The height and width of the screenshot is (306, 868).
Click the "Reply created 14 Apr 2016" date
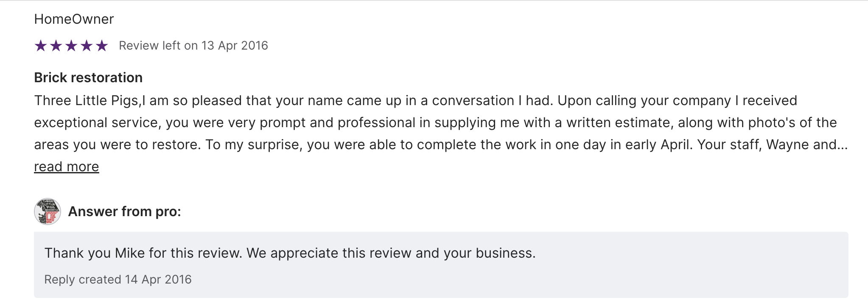(118, 280)
